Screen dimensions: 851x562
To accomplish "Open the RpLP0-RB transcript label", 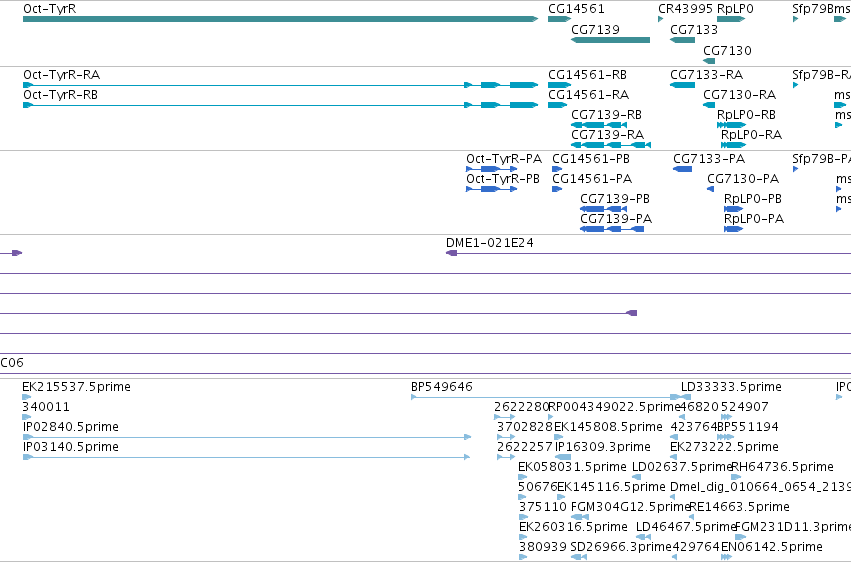I will pyautogui.click(x=746, y=114).
